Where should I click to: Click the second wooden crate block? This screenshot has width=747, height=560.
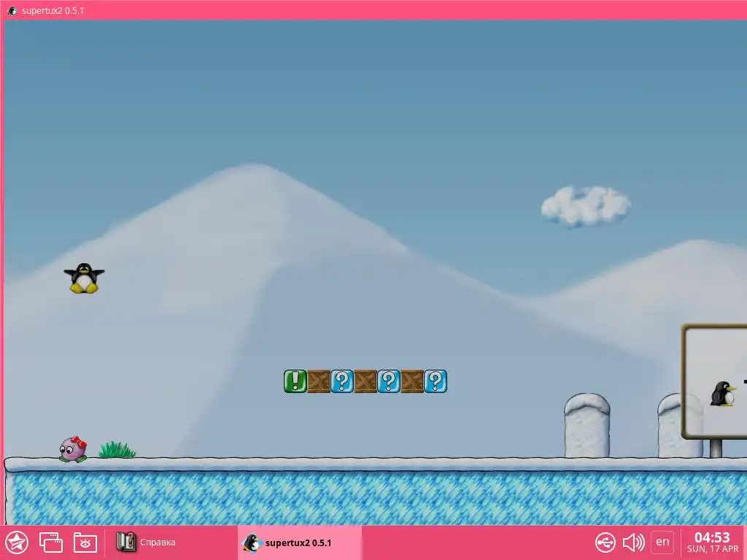pyautogui.click(x=365, y=381)
